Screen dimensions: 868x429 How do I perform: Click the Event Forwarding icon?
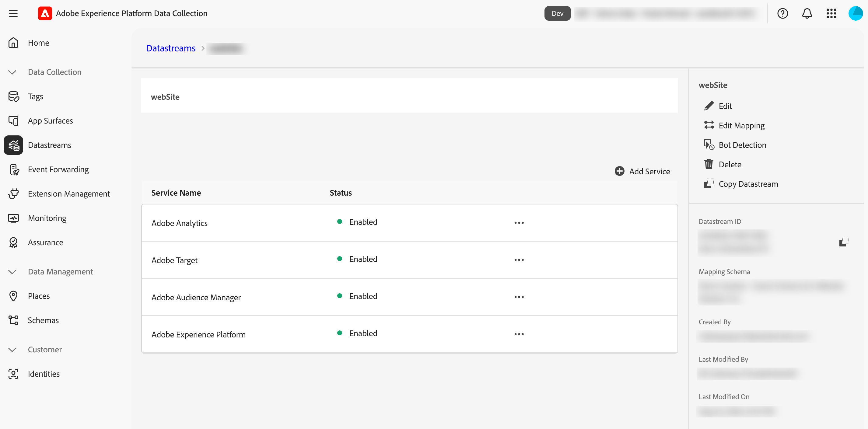(x=14, y=170)
